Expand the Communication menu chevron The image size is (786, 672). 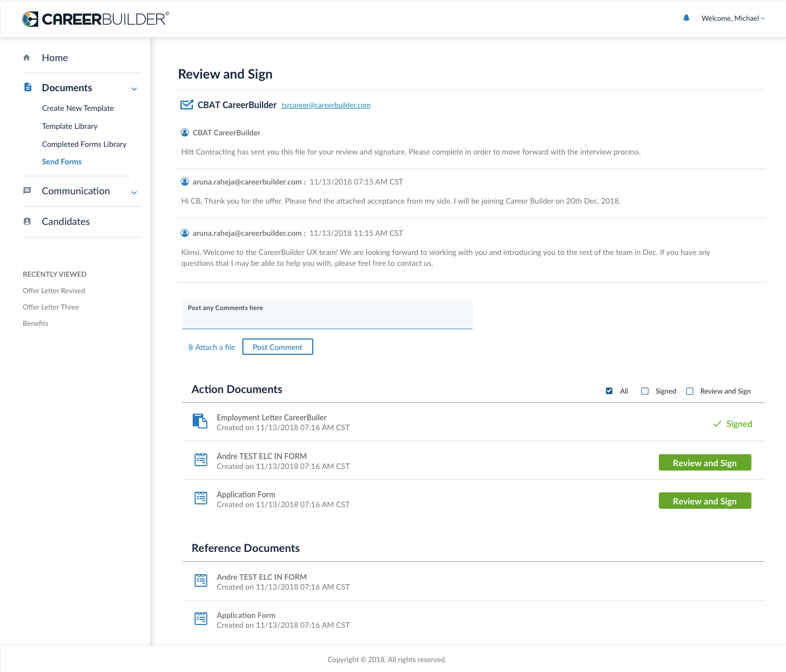click(134, 192)
